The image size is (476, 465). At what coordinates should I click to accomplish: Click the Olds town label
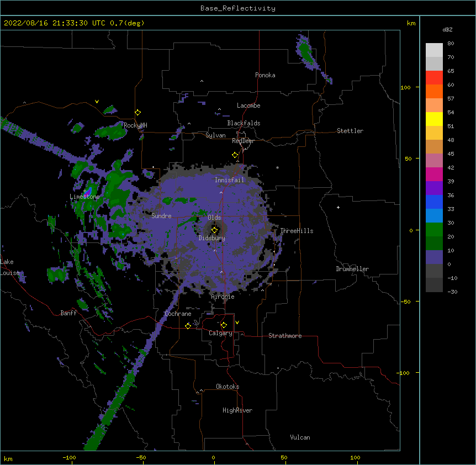[214, 218]
